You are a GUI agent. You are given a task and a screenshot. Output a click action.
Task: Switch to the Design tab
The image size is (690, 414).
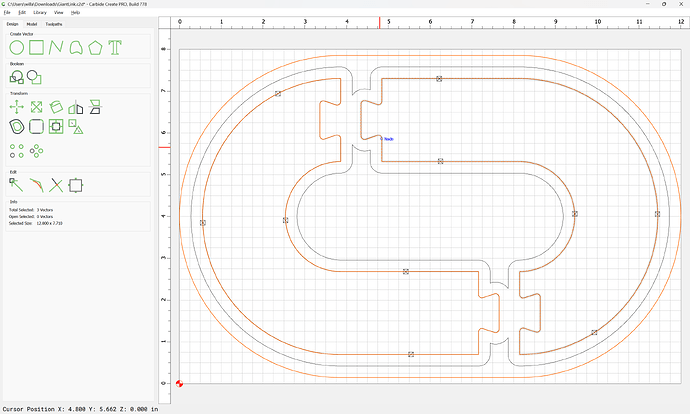click(x=12, y=24)
